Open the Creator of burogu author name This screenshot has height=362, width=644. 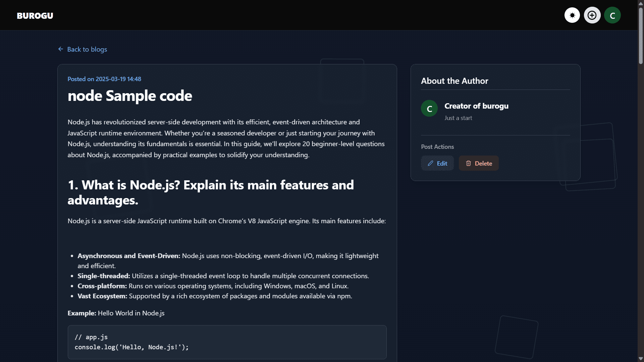pyautogui.click(x=476, y=106)
